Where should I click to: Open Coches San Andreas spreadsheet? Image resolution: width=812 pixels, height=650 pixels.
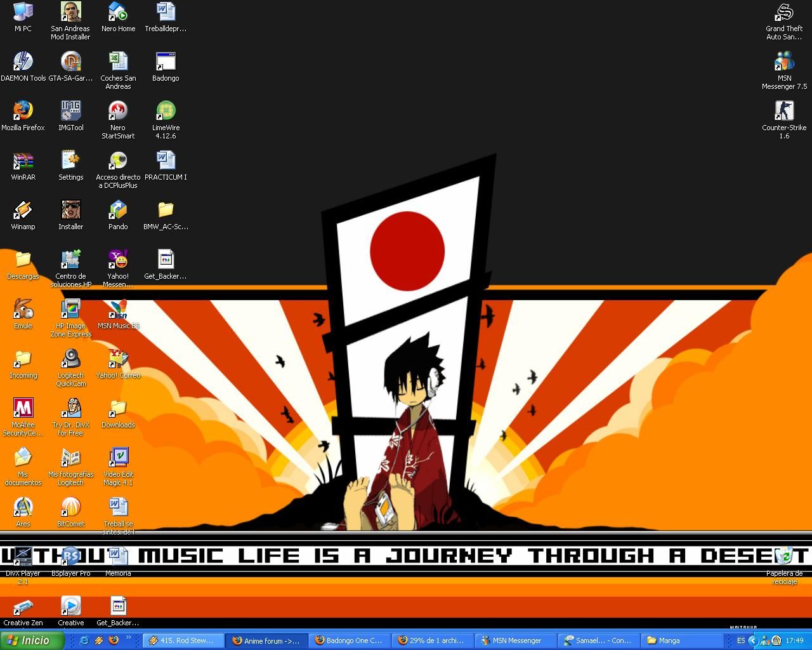[x=118, y=70]
